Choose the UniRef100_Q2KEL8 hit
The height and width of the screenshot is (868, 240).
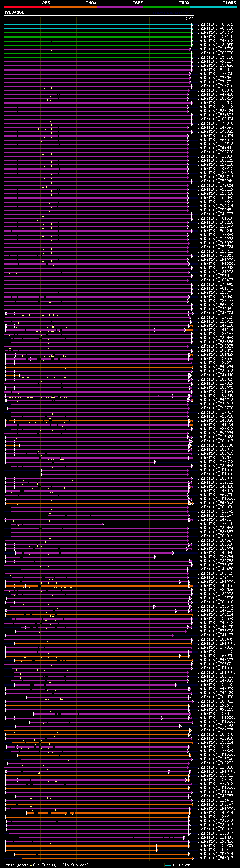point(215,165)
